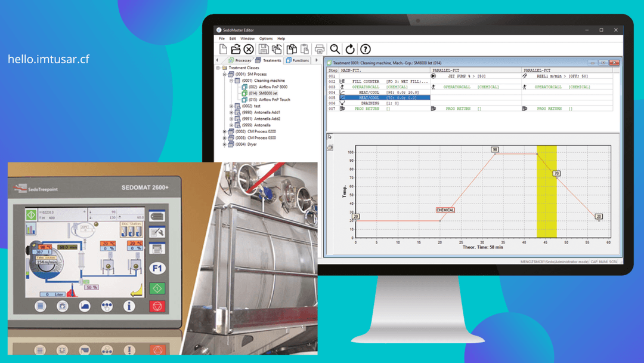This screenshot has width=644, height=363.
Task: Expand the (0002) test node
Action: 231,106
